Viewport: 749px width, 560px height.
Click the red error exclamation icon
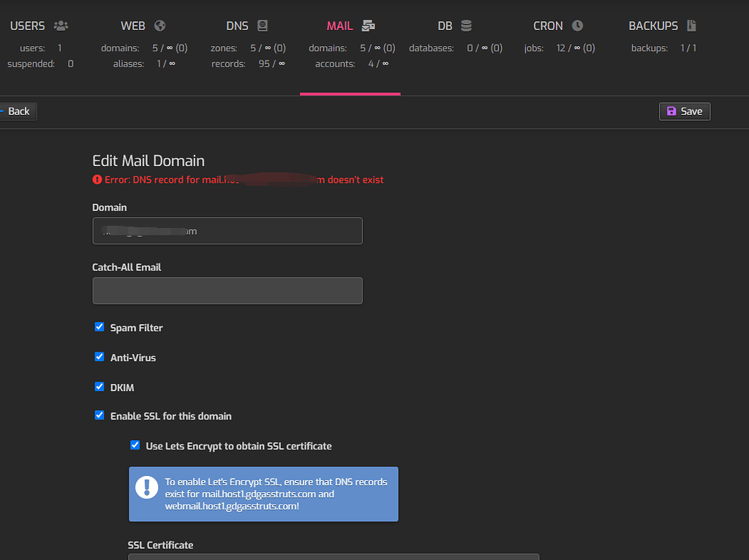97,180
